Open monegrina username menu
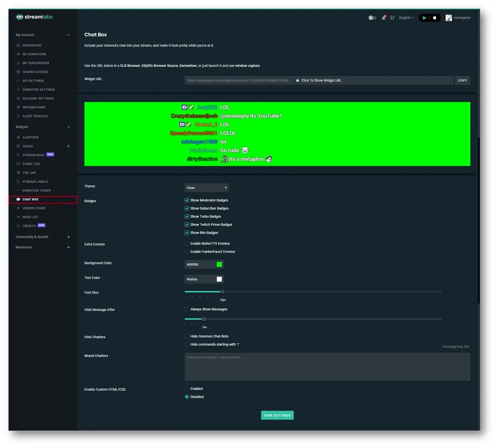 point(462,18)
